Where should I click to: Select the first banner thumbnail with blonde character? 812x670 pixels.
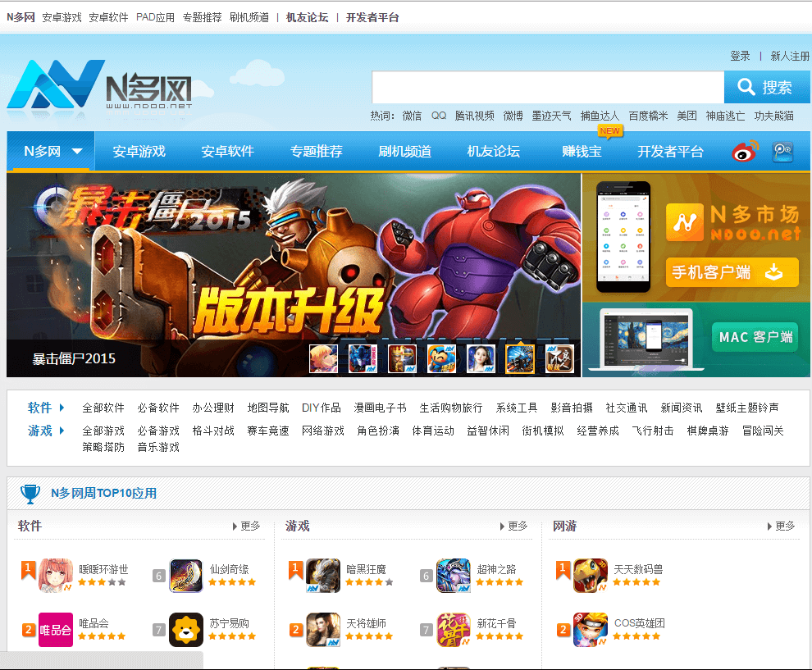(x=323, y=359)
